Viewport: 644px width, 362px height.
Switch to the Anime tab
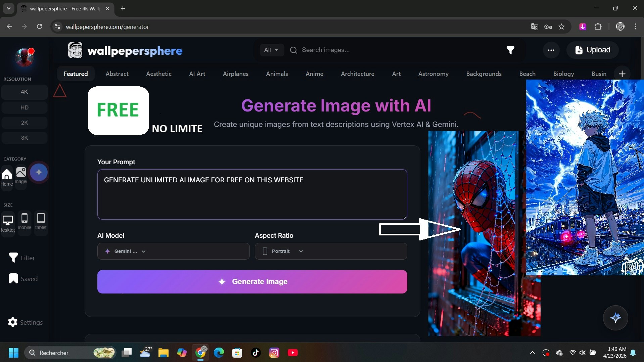(314, 74)
